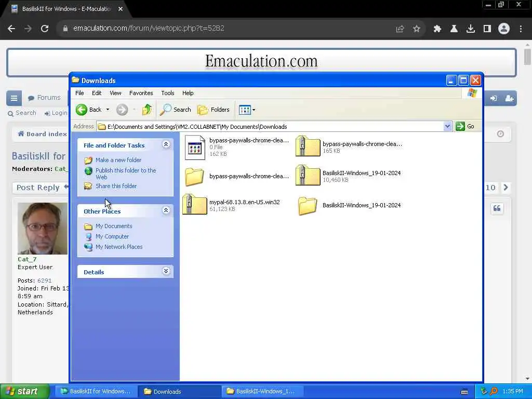Open the Chrome three-dot menu

click(x=521, y=29)
